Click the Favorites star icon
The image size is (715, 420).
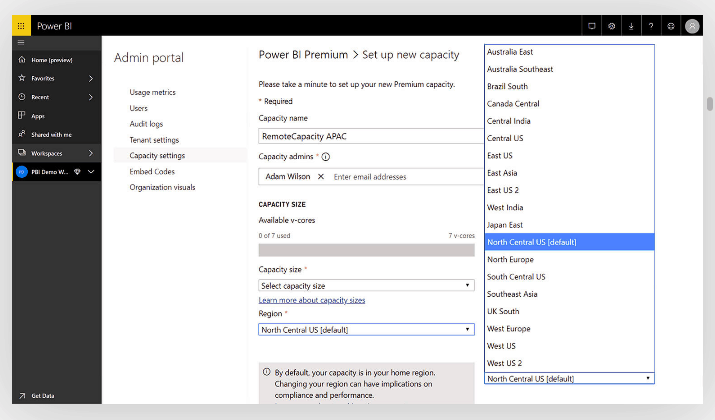(21, 78)
